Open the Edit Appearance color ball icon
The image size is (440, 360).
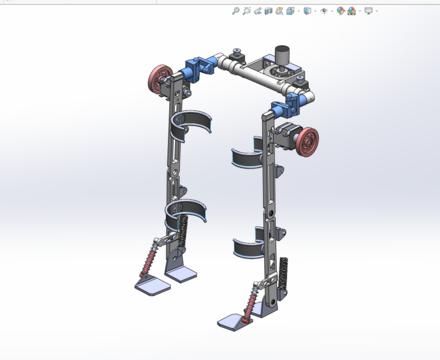(x=340, y=11)
